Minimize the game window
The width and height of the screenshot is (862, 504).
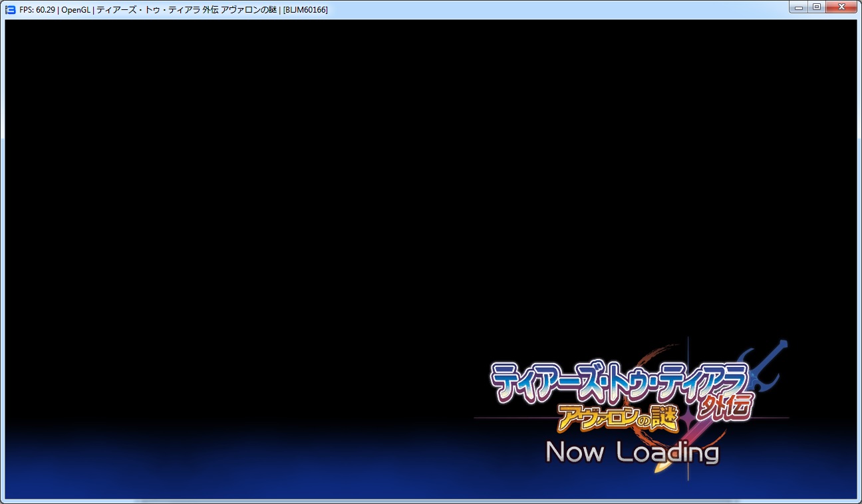tap(799, 7)
